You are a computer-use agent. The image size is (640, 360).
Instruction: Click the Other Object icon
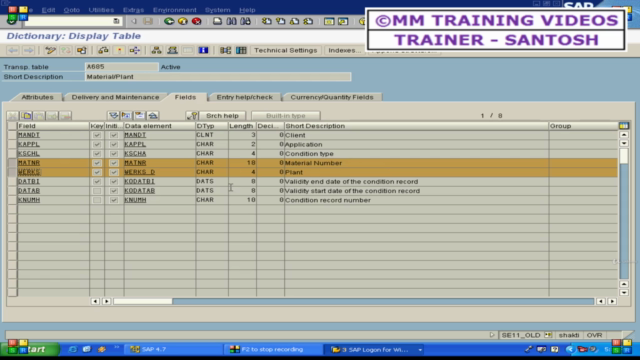82,50
